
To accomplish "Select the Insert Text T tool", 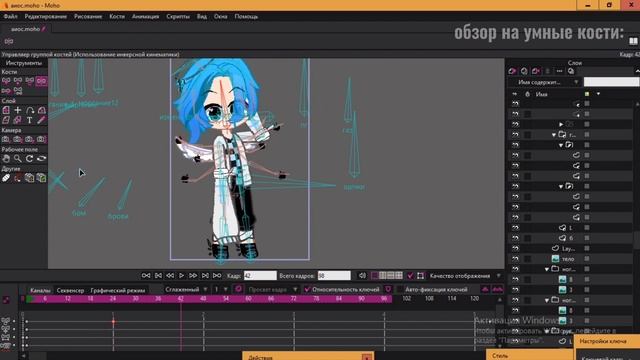I will pyautogui.click(x=30, y=120).
